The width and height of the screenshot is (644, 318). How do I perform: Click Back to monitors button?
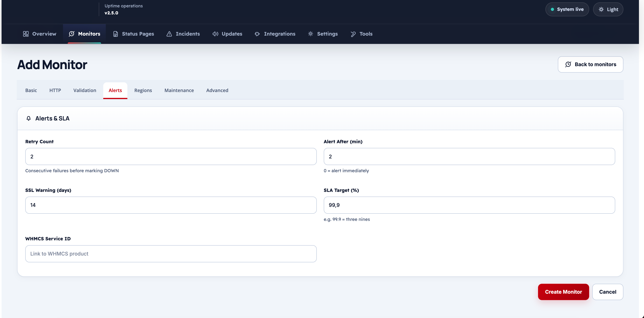pyautogui.click(x=591, y=64)
